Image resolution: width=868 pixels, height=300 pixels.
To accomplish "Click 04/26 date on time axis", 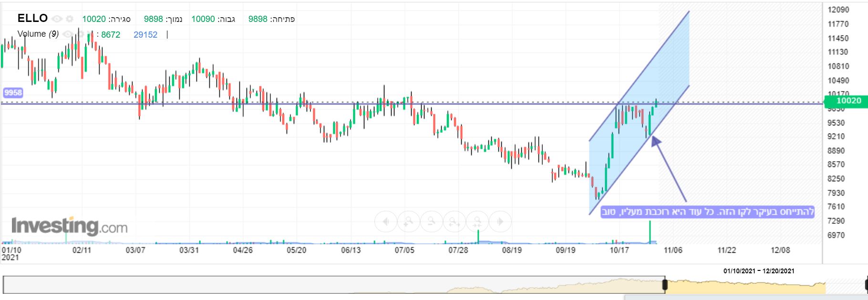I will [x=243, y=250].
